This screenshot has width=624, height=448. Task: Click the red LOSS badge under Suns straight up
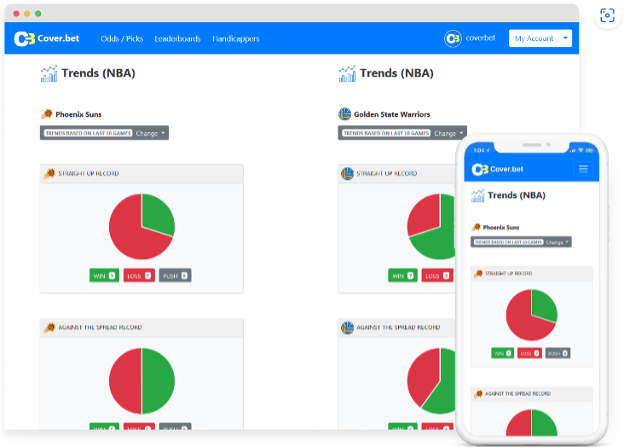[x=139, y=275]
